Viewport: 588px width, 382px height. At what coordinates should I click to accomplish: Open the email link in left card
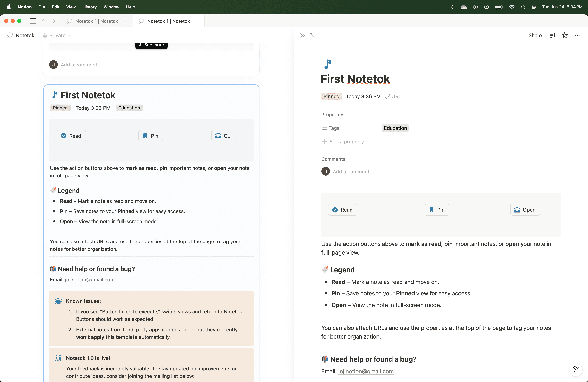[x=90, y=279]
